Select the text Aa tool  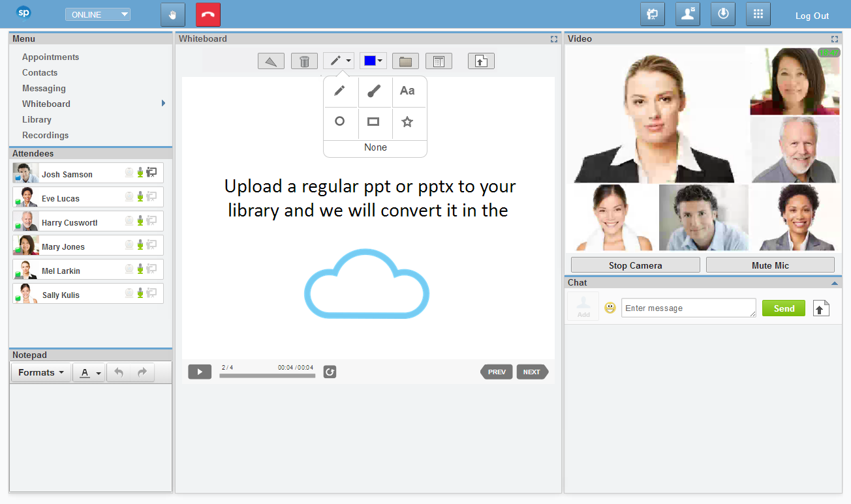[408, 91]
